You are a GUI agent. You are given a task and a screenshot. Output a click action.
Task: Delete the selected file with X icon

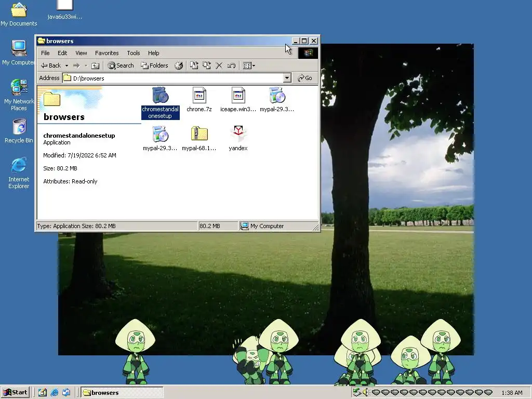click(219, 65)
